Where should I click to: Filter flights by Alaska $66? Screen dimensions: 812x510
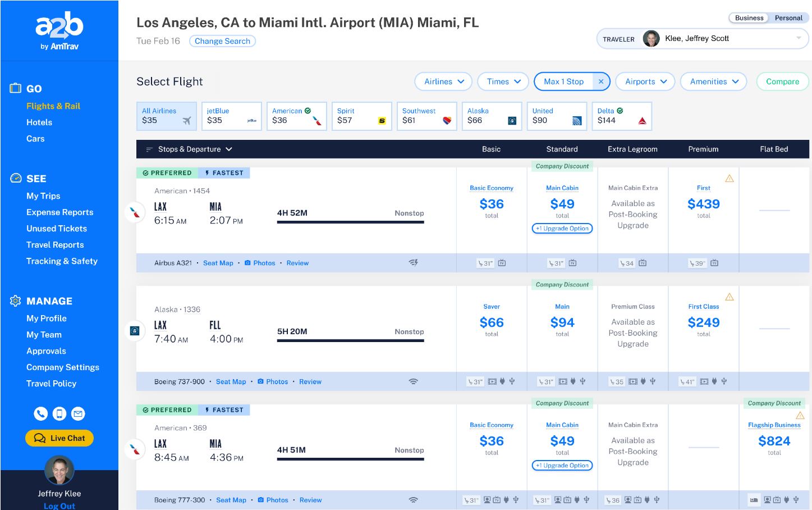coord(492,116)
